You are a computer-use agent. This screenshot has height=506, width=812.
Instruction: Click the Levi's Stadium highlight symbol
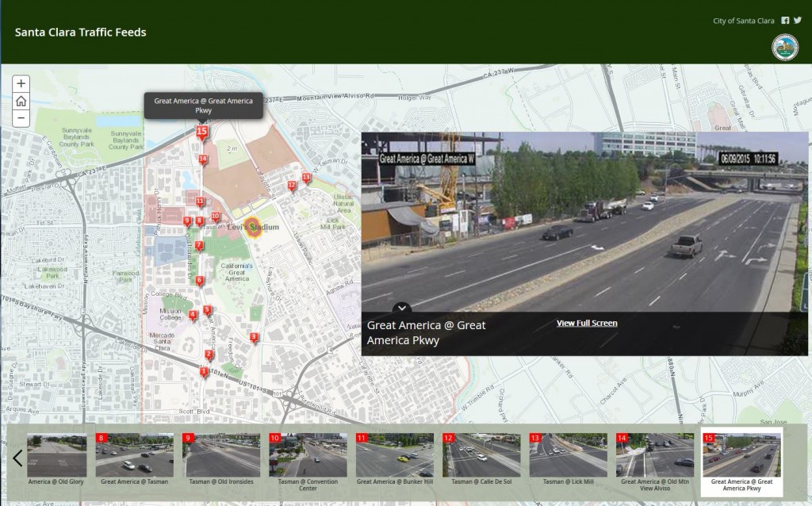(253, 227)
